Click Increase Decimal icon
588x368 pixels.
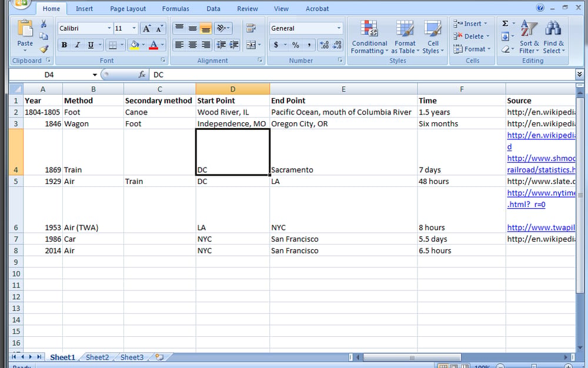pyautogui.click(x=324, y=45)
